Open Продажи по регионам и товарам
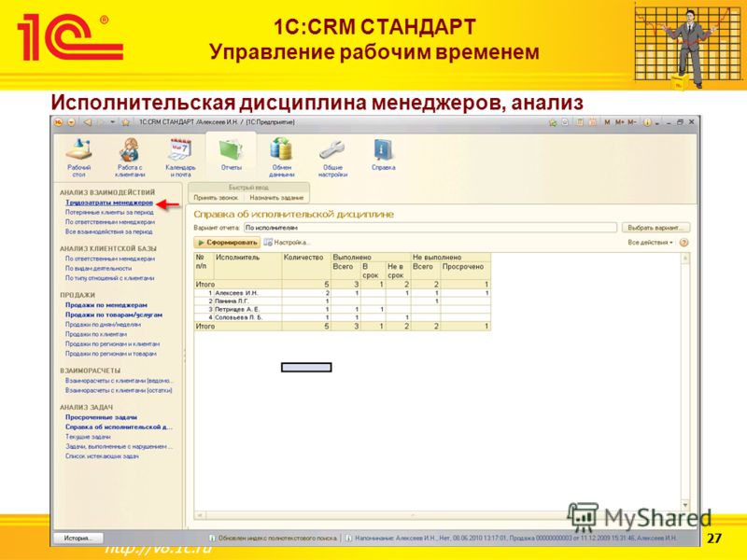 pyautogui.click(x=110, y=354)
